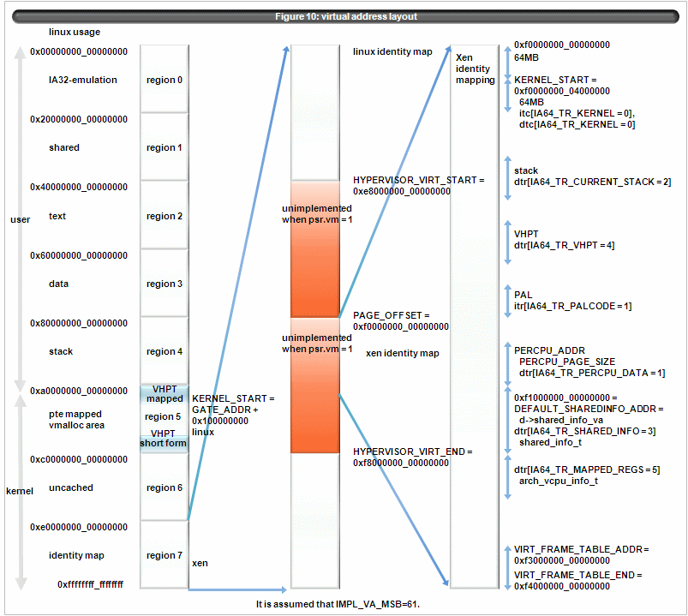Screen dimensions: 688x616
Task: Click the "PERCPU_ADDR" label
Action: click(550, 351)
